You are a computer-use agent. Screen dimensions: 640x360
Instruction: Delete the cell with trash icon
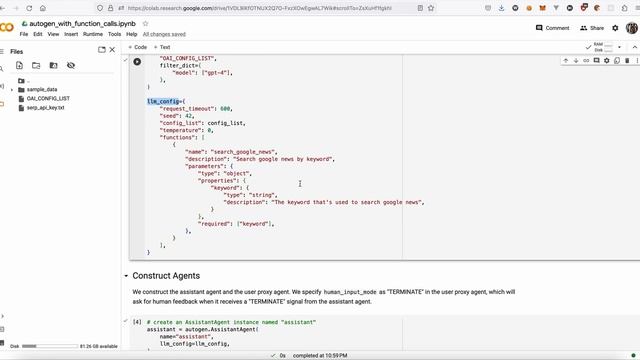point(627,60)
